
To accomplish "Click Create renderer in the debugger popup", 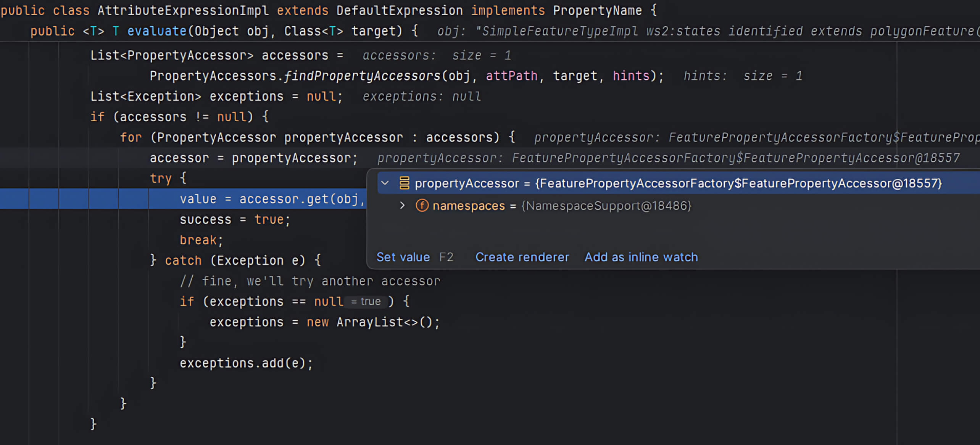I will coord(522,257).
